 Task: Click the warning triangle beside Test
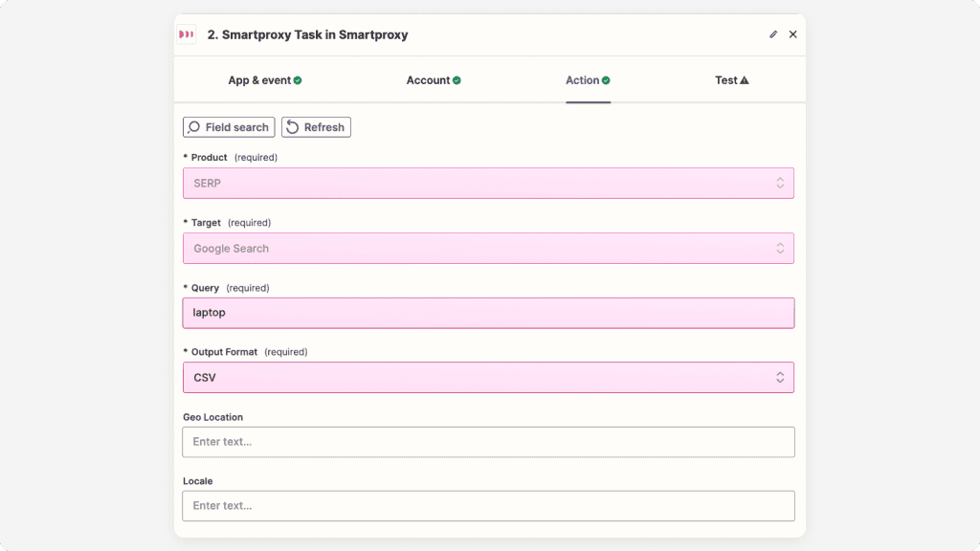tap(745, 80)
